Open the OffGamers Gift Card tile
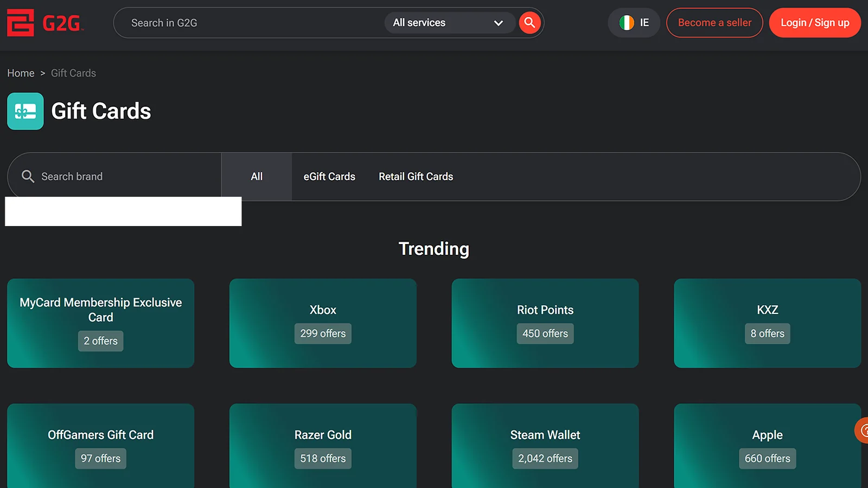The width and height of the screenshot is (868, 488). pyautogui.click(x=101, y=446)
